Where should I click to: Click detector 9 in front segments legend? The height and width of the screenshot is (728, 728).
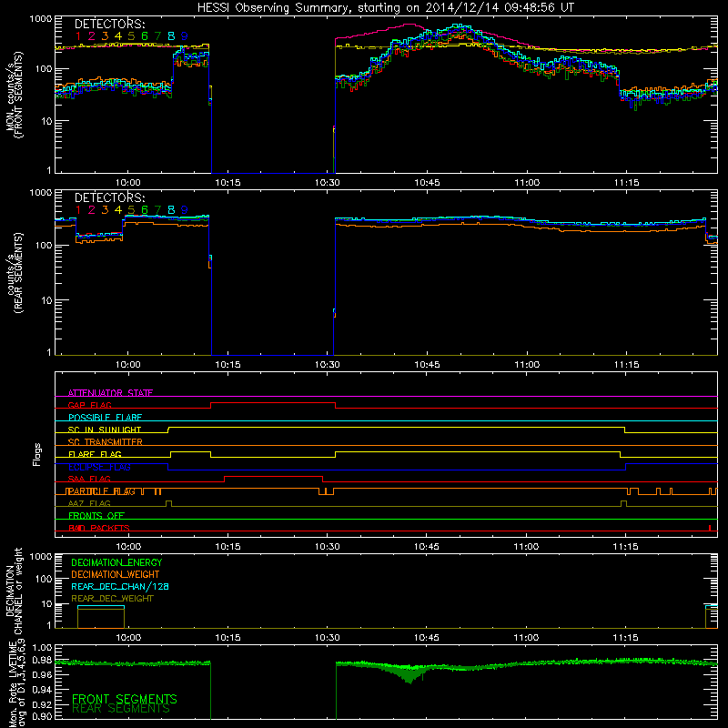tap(185, 35)
